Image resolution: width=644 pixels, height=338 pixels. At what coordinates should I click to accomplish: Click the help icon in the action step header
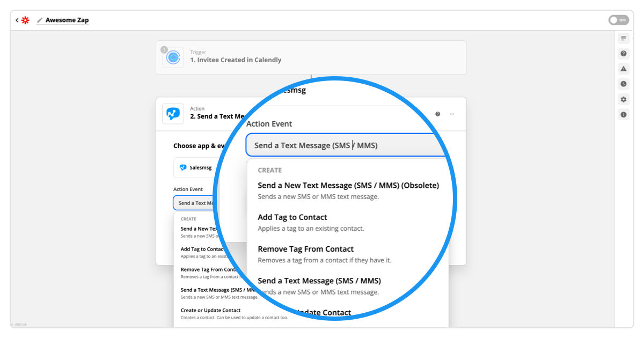[x=438, y=114]
